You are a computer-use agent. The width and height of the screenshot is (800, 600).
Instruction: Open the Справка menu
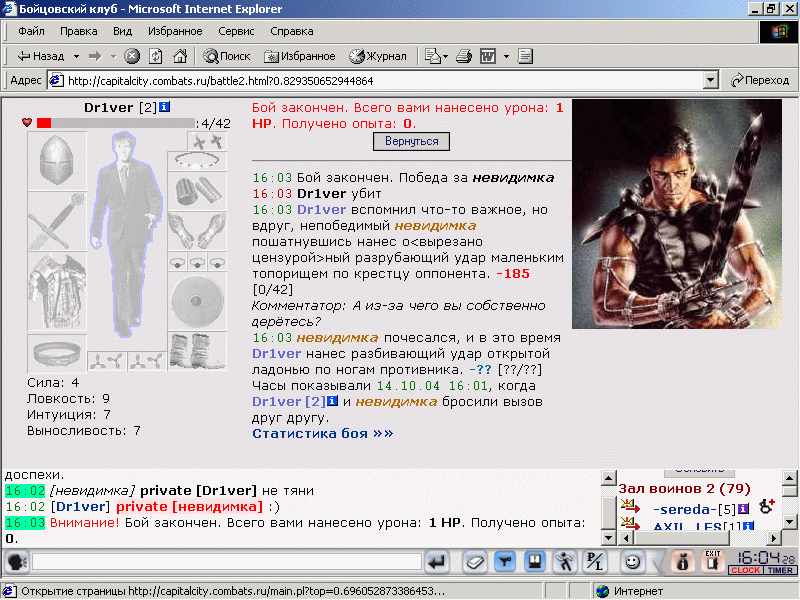292,31
